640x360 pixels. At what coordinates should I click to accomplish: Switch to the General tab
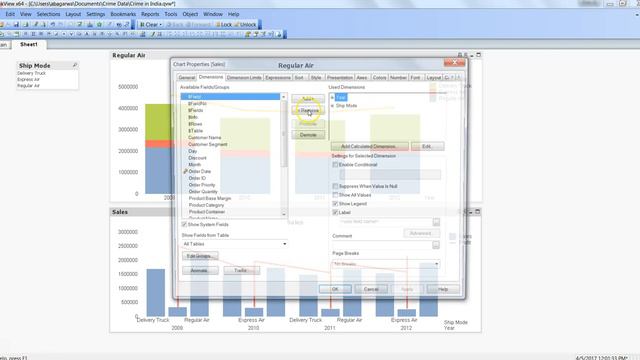(x=187, y=78)
